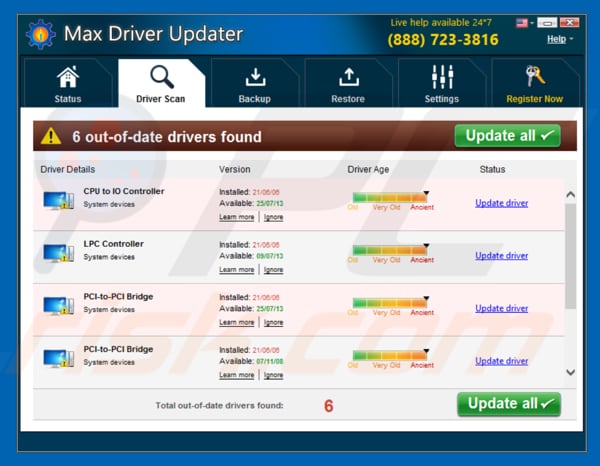Open the US flag language selector
The image size is (600, 466).
click(x=524, y=23)
